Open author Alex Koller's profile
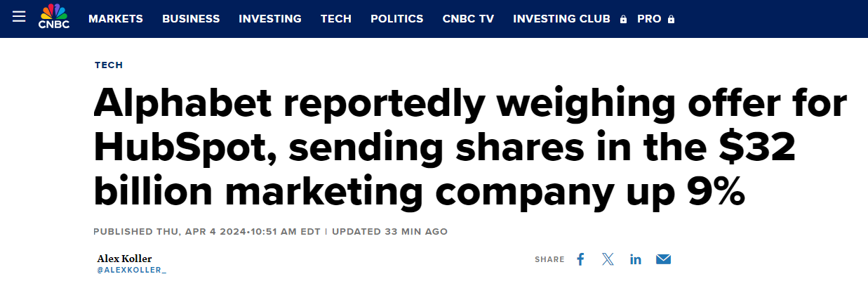Viewport: 868px width, 293px height. [x=124, y=258]
